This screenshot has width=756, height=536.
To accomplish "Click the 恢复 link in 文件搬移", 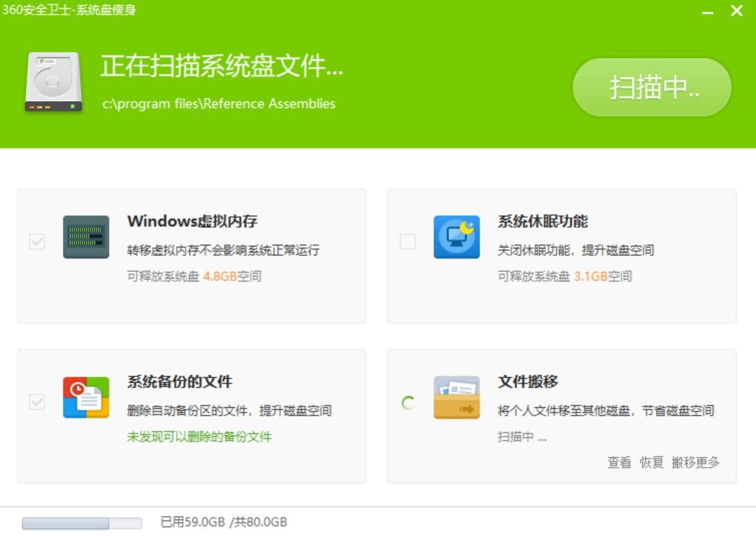I will [x=652, y=462].
